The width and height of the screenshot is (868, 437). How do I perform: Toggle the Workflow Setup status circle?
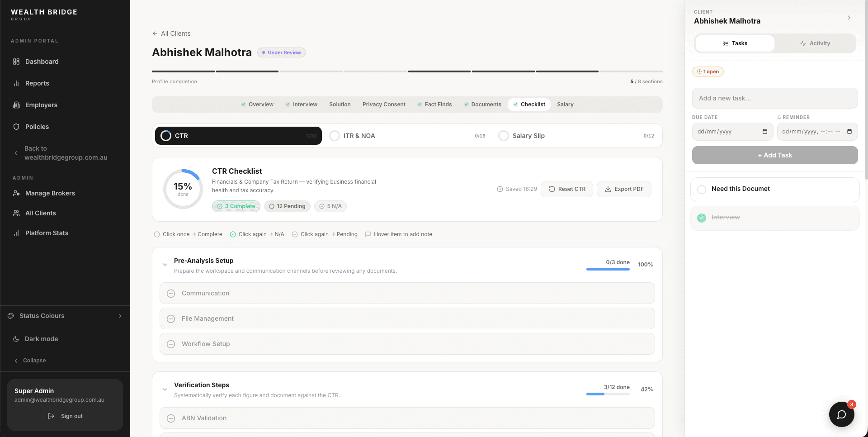pyautogui.click(x=171, y=344)
